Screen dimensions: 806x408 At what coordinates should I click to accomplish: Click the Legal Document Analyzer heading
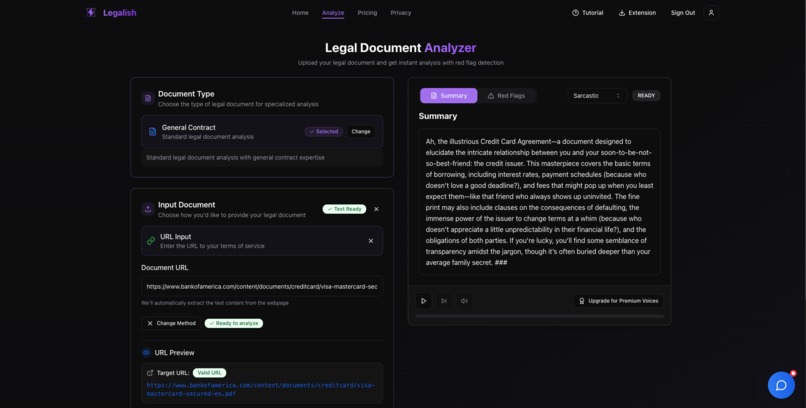click(x=400, y=48)
